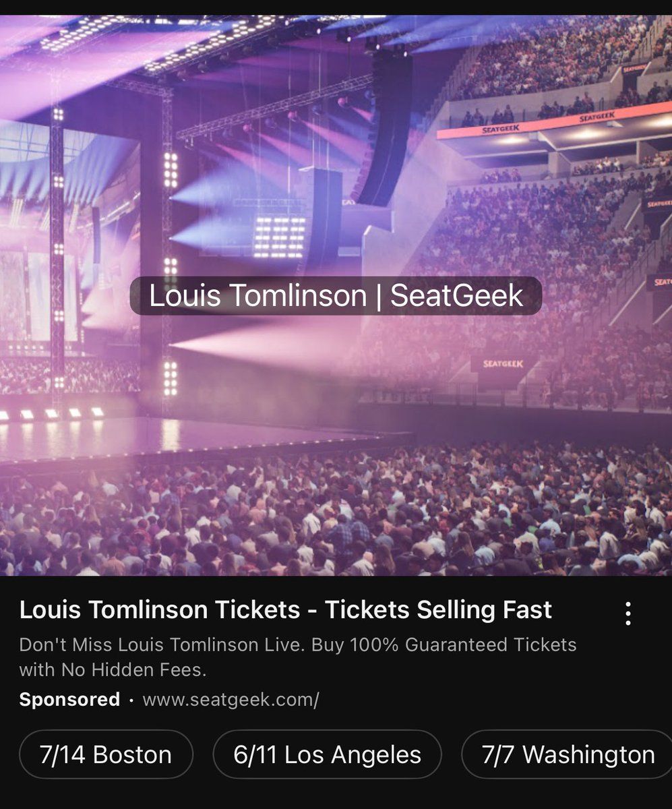The height and width of the screenshot is (809, 672).
Task: Open the three-dot ad options menu
Action: pos(628,612)
